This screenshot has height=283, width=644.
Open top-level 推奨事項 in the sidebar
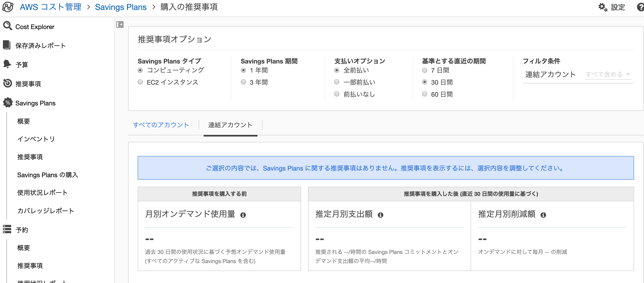28,84
